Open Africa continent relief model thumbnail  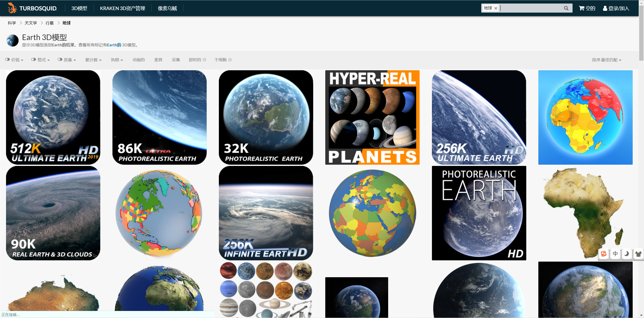pyautogui.click(x=585, y=213)
